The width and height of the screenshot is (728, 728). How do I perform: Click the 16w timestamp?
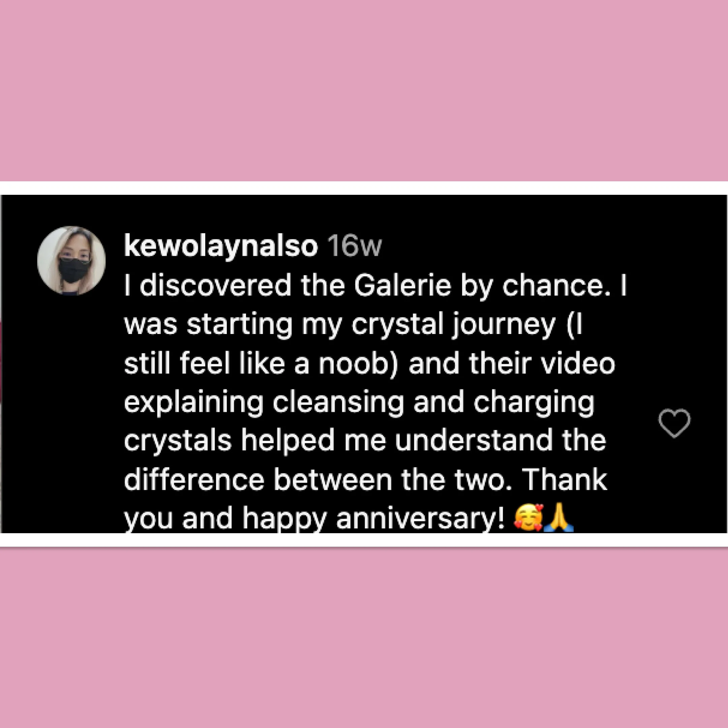click(x=355, y=247)
